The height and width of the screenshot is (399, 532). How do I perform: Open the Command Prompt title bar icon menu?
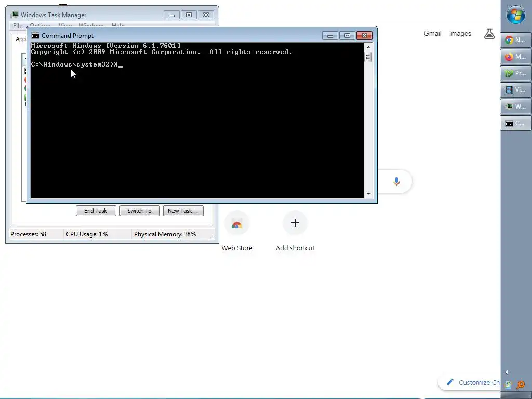(x=35, y=36)
